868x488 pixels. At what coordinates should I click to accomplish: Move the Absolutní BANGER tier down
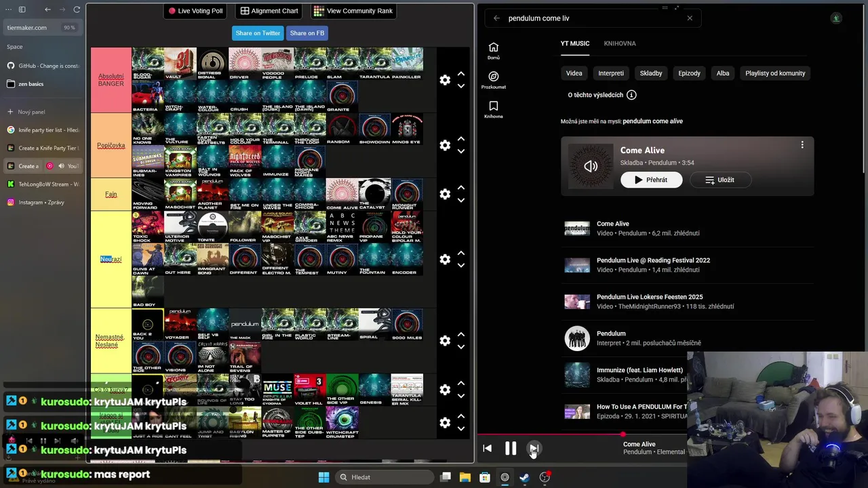(x=461, y=86)
